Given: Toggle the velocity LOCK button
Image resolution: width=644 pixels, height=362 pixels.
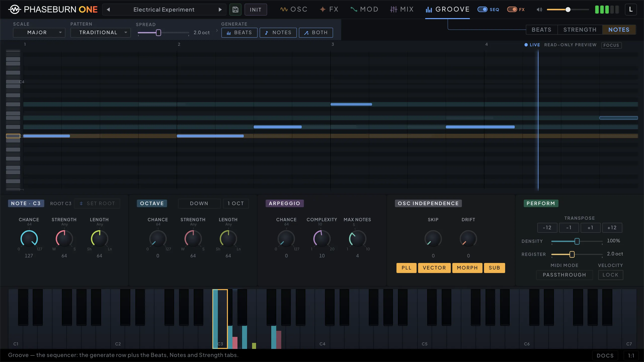Looking at the screenshot, I should point(610,275).
